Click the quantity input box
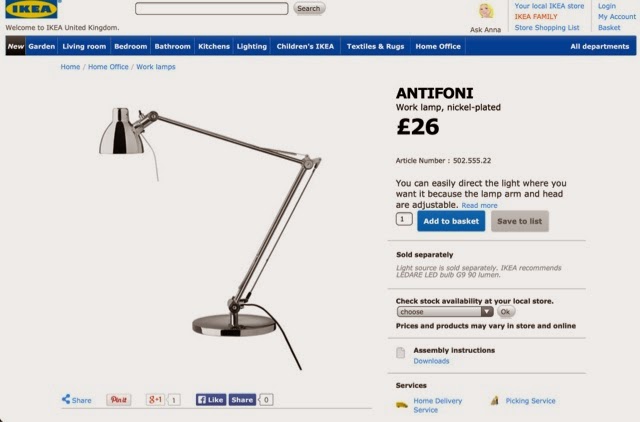 (404, 219)
